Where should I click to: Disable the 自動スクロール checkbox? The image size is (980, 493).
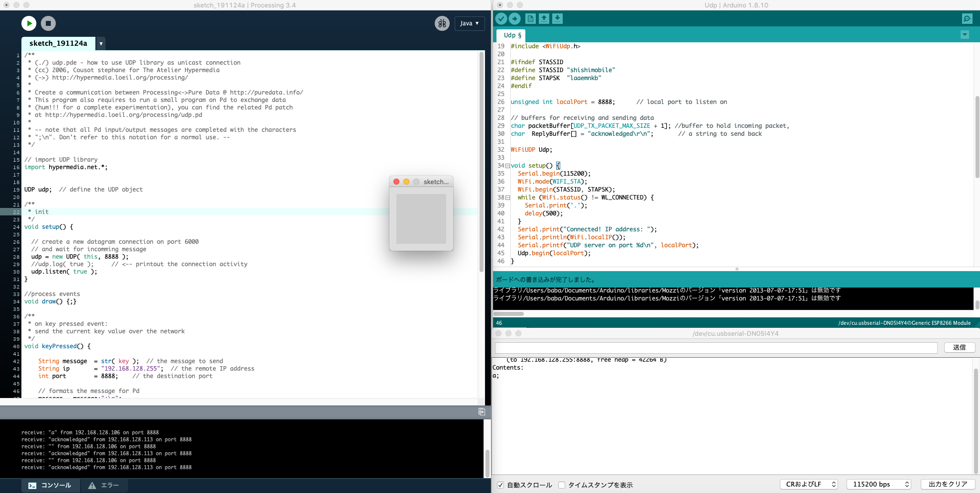[500, 485]
